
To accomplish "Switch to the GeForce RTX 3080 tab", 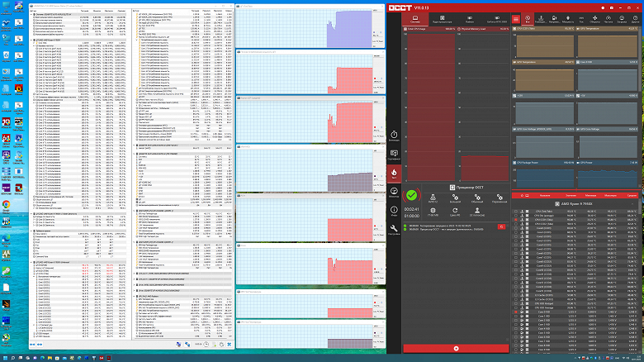I will [496, 19].
